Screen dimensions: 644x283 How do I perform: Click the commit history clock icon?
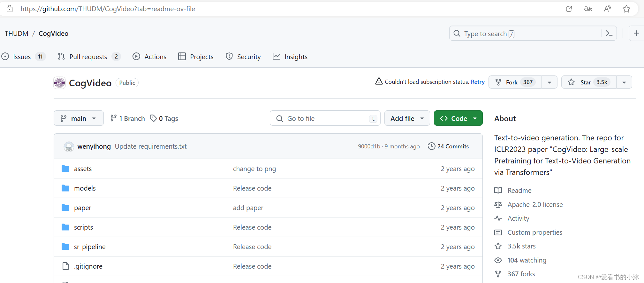(x=431, y=146)
